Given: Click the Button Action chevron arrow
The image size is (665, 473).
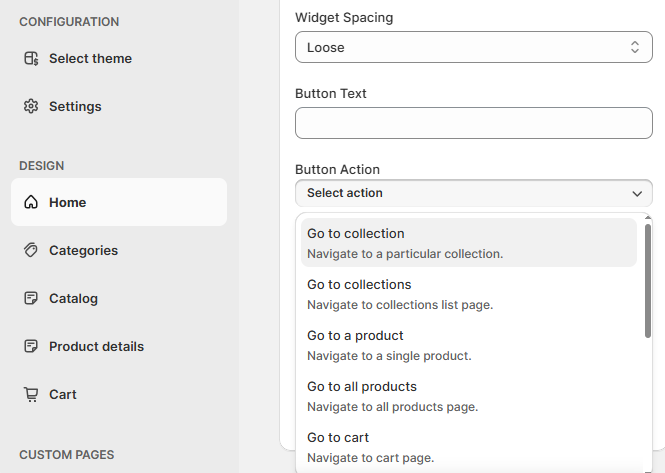Looking at the screenshot, I should [x=637, y=194].
